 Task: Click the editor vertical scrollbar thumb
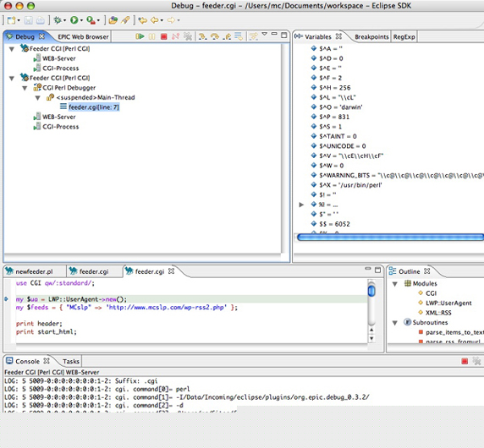coord(371,291)
